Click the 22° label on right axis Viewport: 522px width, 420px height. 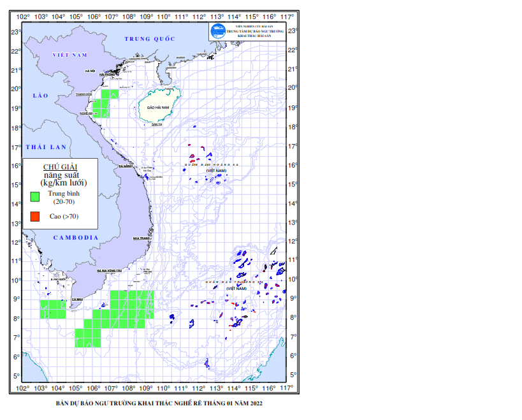(x=293, y=50)
